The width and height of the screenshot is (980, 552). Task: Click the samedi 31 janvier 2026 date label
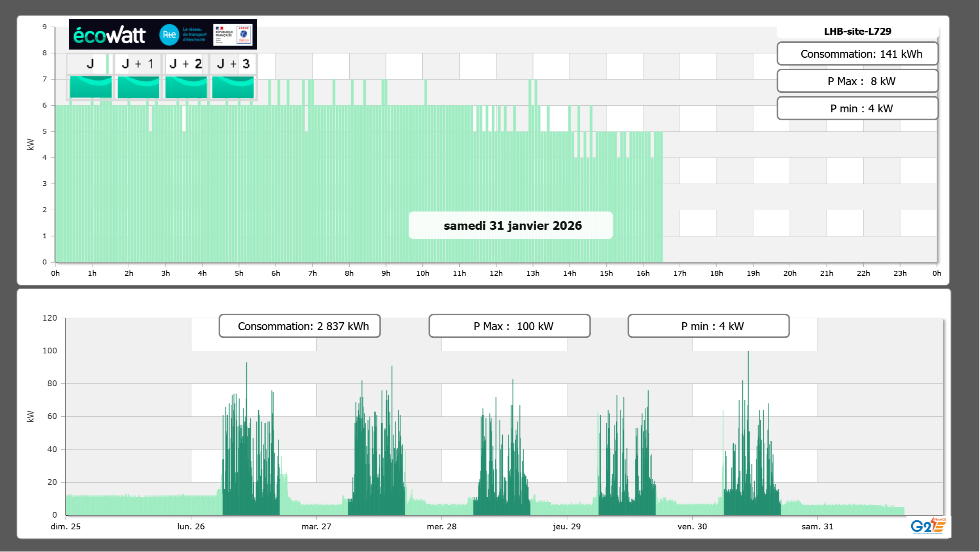[511, 225]
